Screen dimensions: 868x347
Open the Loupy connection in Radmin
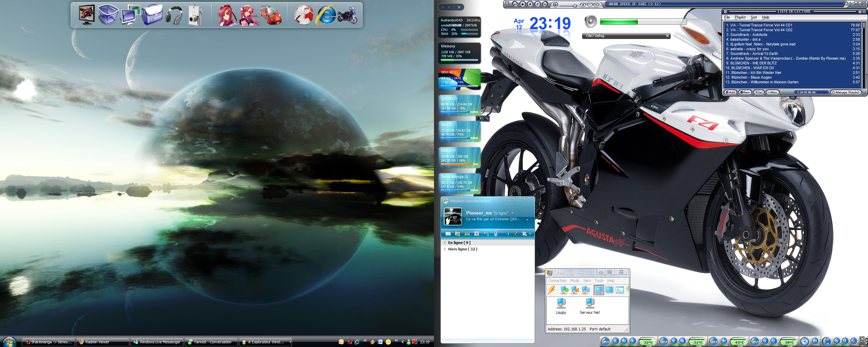pos(561,306)
